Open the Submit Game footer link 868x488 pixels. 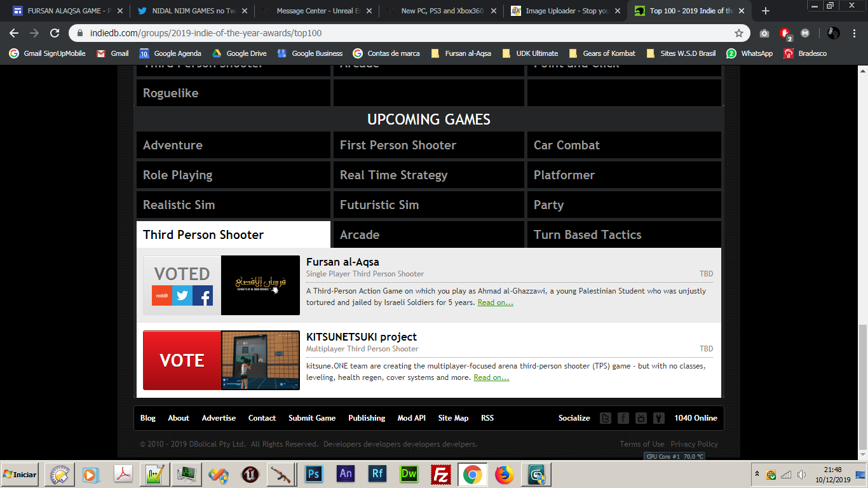(311, 418)
